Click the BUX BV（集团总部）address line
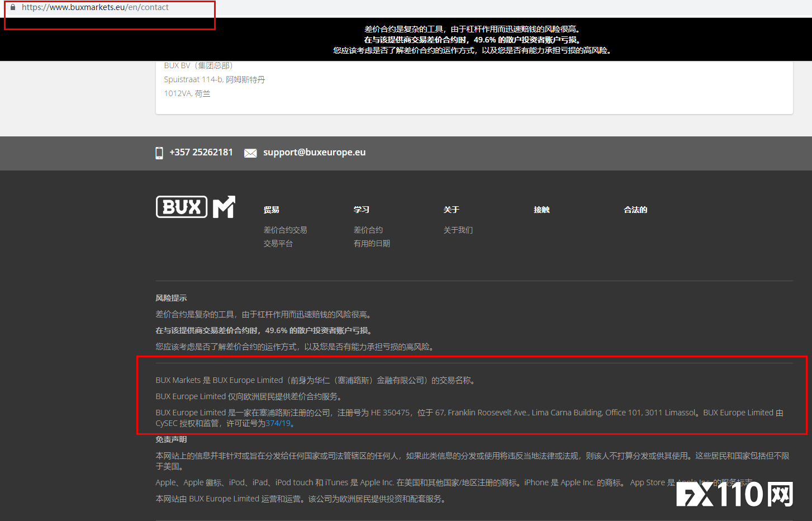This screenshot has width=812, height=521. click(x=198, y=65)
